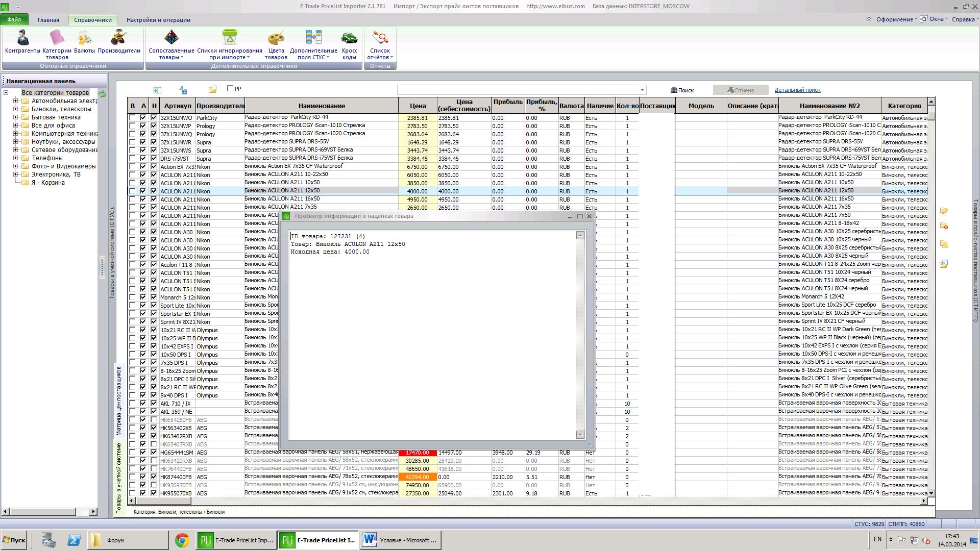Screen dimensions: 980x551
Task: Open Список отчётов reports list
Action: pos(380,45)
